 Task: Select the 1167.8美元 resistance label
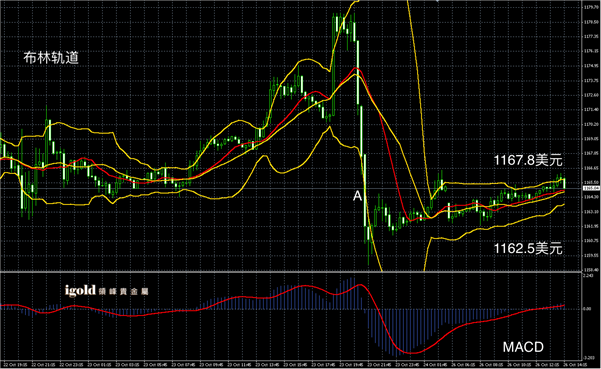528,160
